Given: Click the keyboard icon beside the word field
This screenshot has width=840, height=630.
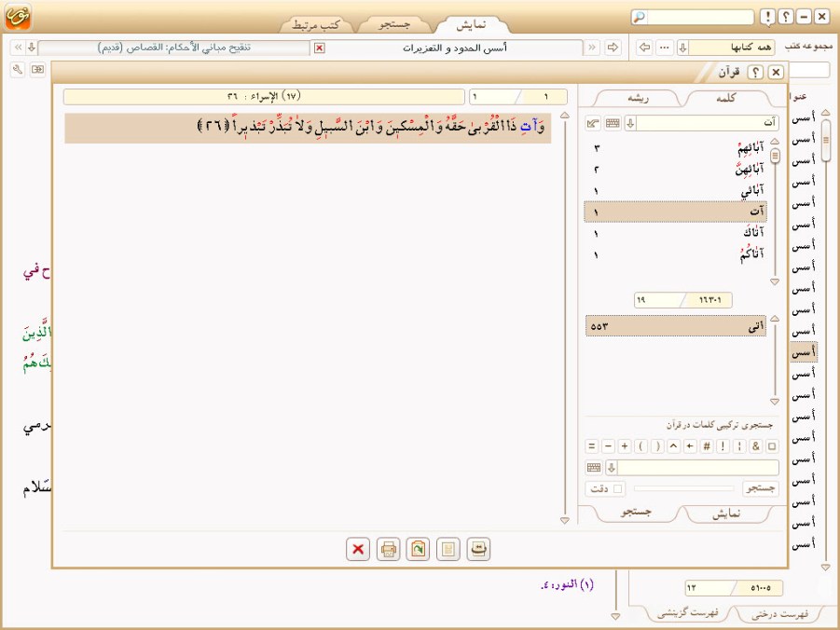Looking at the screenshot, I should [612, 122].
